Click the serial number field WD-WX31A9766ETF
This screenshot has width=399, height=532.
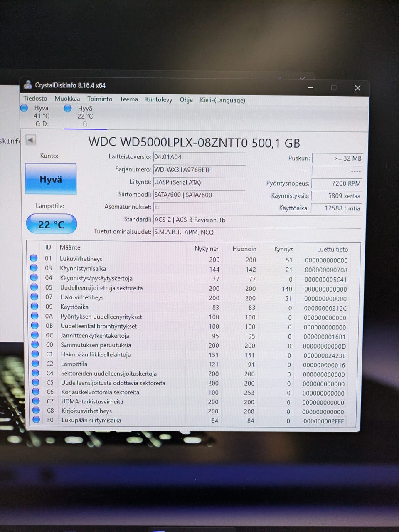(199, 170)
